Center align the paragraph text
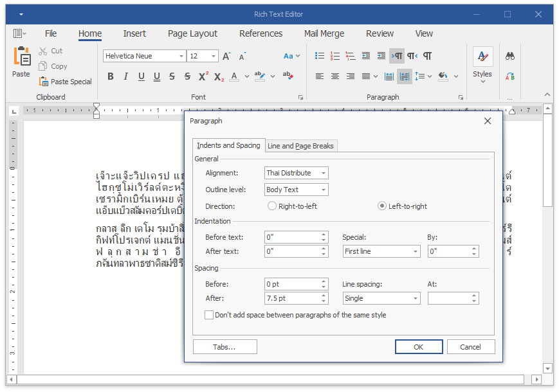Viewport: 559px width, 392px height. click(x=335, y=76)
